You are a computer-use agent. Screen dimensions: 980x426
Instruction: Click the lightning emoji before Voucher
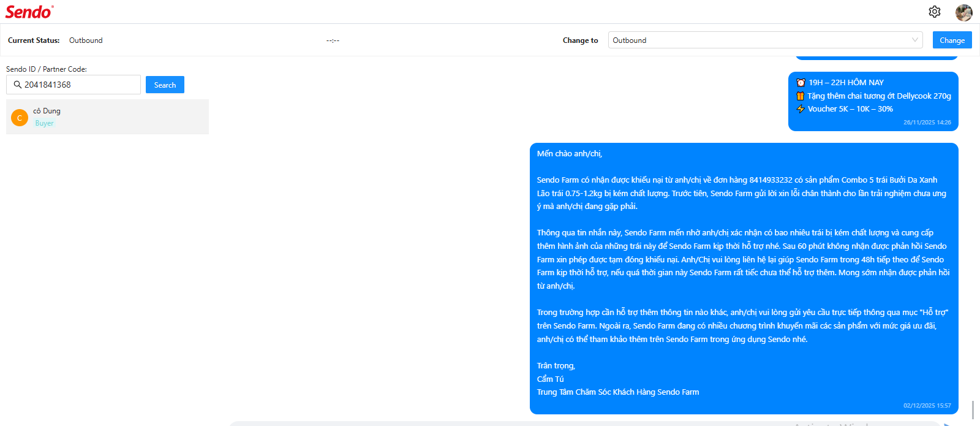click(x=801, y=108)
